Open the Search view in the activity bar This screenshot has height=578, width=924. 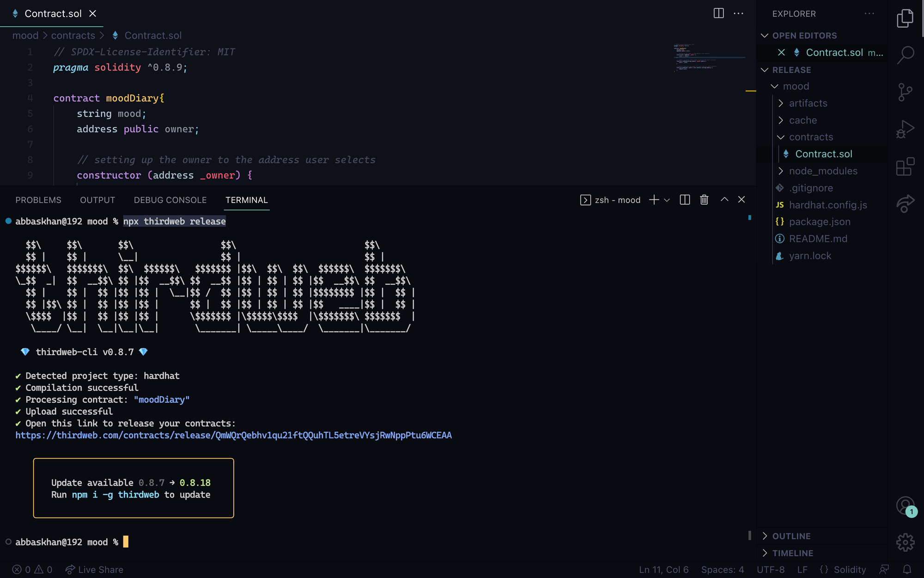(905, 54)
